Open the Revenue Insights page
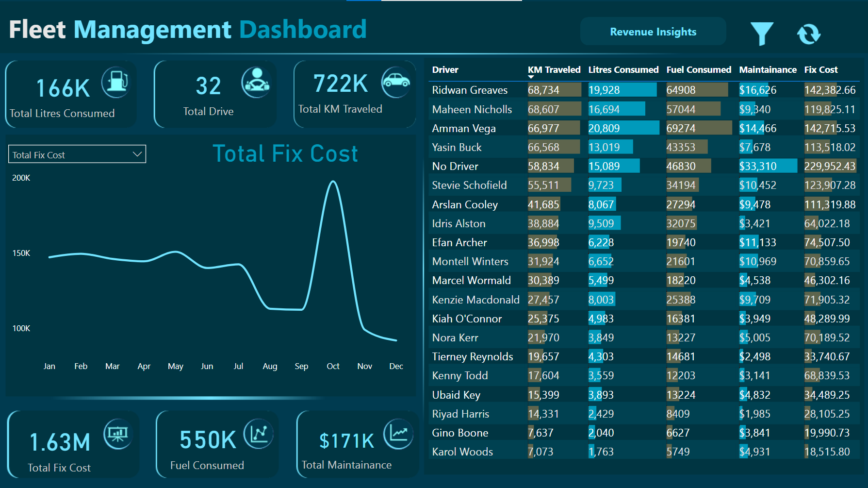868x488 pixels. pyautogui.click(x=653, y=32)
